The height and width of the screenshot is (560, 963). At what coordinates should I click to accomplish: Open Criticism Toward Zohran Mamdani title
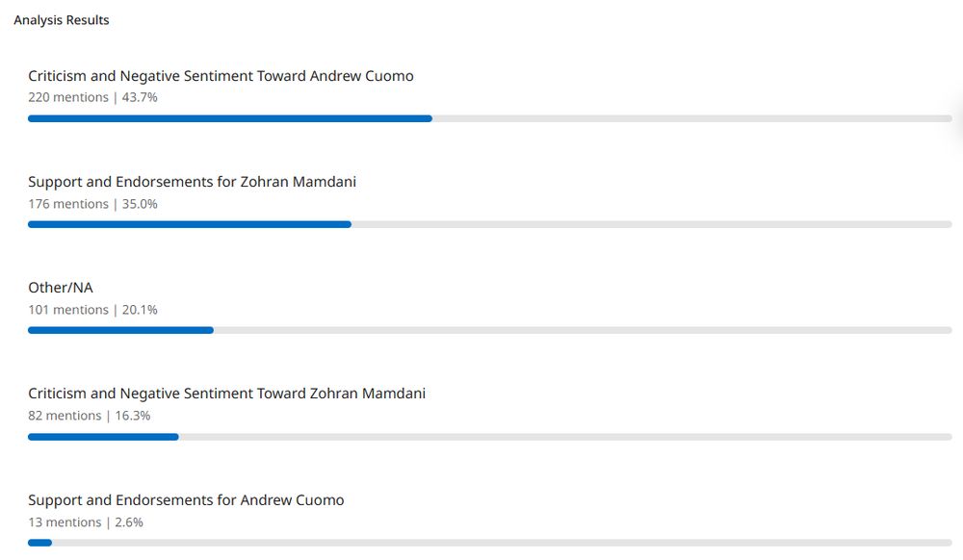point(226,394)
